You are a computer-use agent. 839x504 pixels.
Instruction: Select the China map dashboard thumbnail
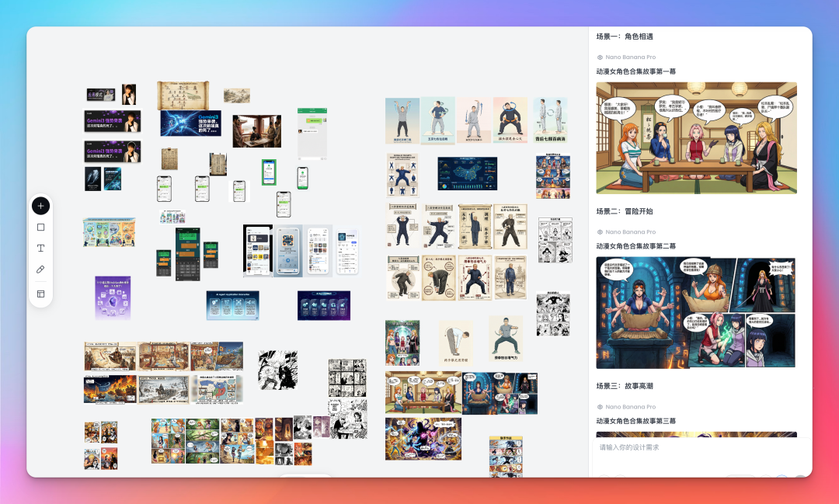click(467, 173)
